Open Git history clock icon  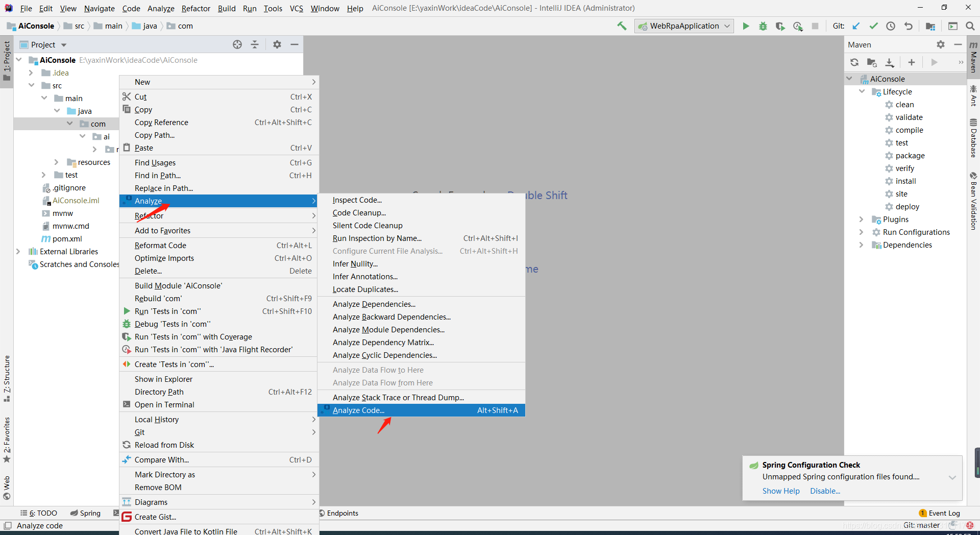tap(891, 26)
